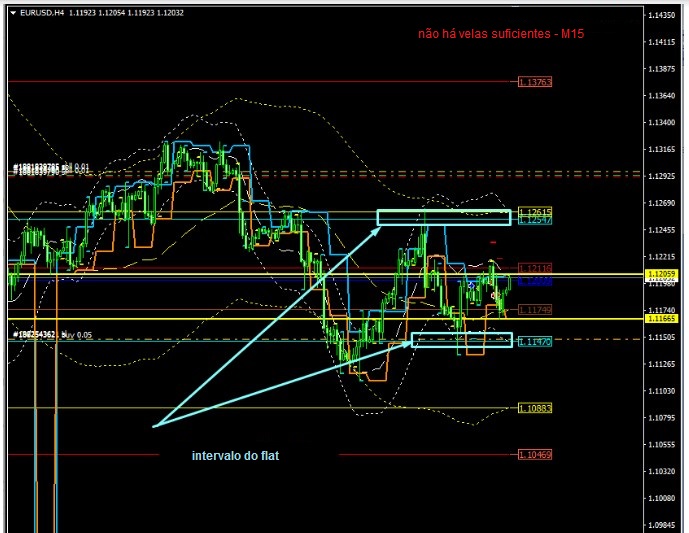Click the 1.14350 price on the scale

tap(660, 15)
